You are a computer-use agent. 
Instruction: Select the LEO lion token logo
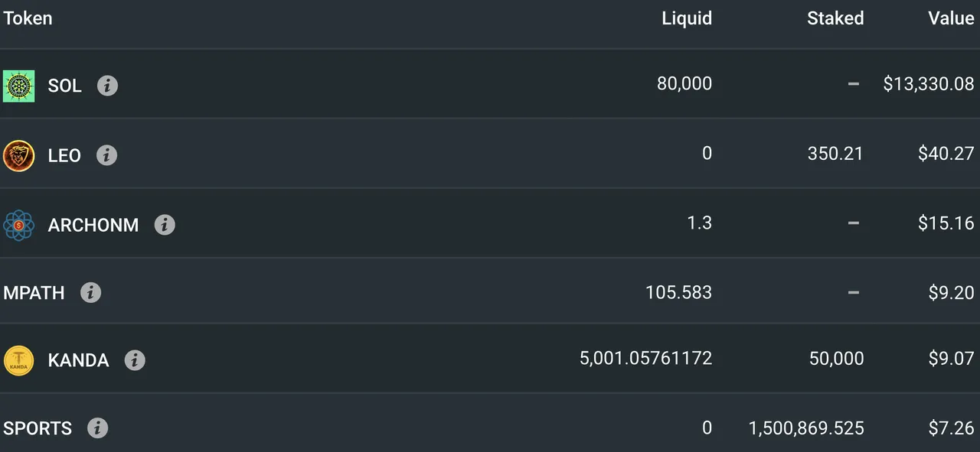[18, 155]
